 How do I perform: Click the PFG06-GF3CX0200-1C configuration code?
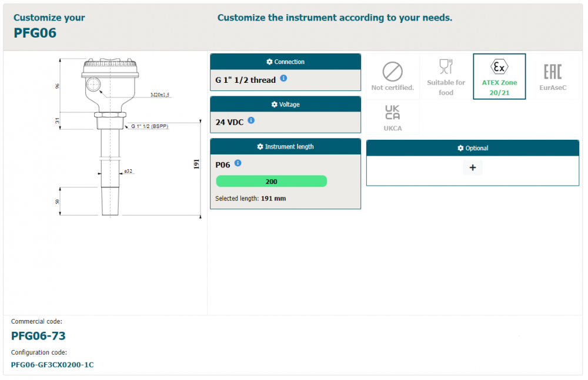tap(52, 365)
